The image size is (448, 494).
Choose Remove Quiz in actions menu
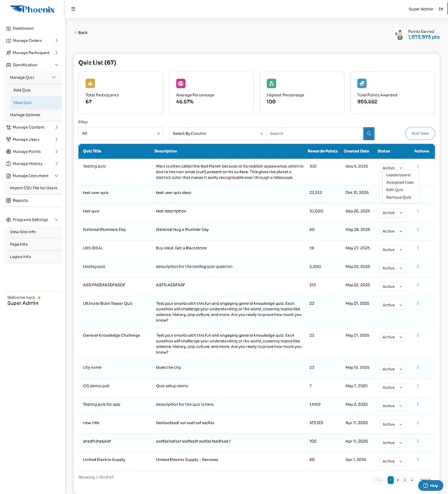(398, 197)
